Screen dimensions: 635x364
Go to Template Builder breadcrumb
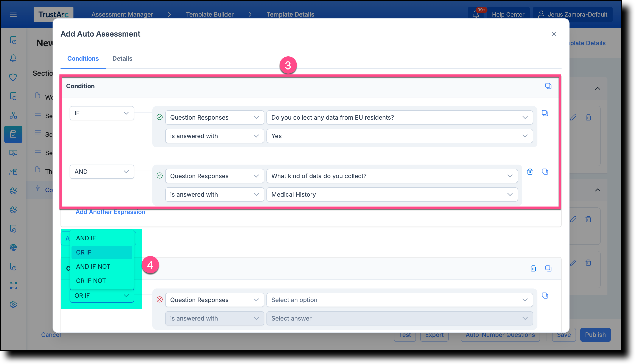coord(210,14)
